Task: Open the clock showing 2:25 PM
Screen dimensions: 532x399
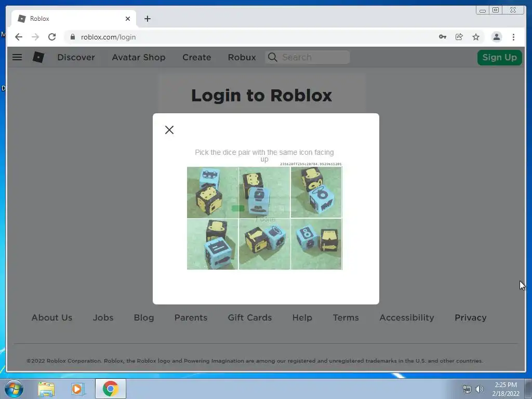Action: (x=506, y=389)
